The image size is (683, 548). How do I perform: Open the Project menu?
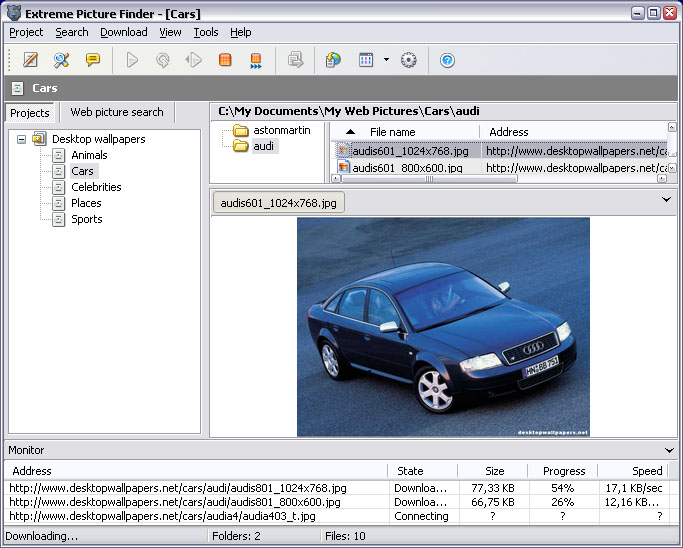click(x=26, y=32)
